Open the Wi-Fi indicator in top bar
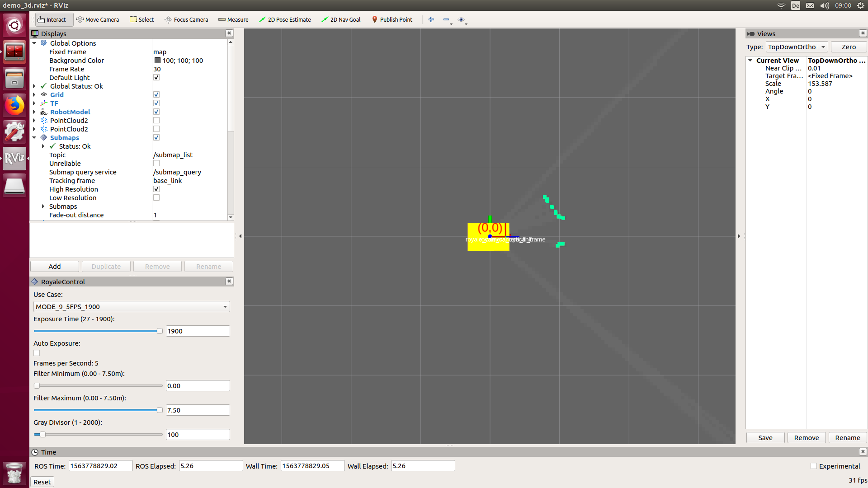This screenshot has width=868, height=488. pyautogui.click(x=781, y=5)
